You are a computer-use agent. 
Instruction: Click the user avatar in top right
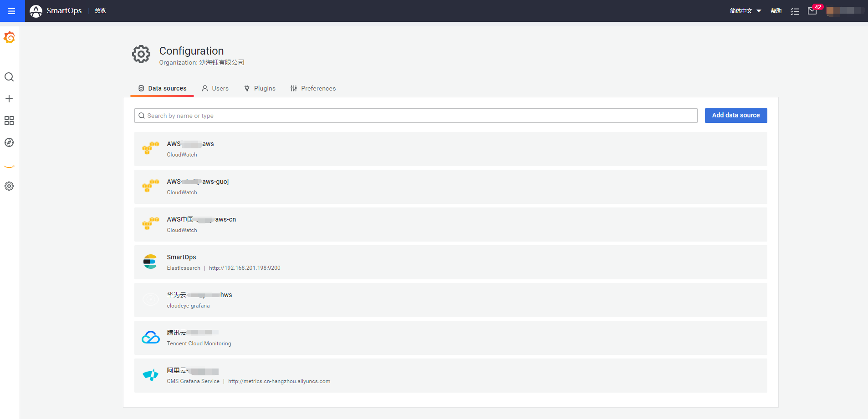tap(833, 11)
